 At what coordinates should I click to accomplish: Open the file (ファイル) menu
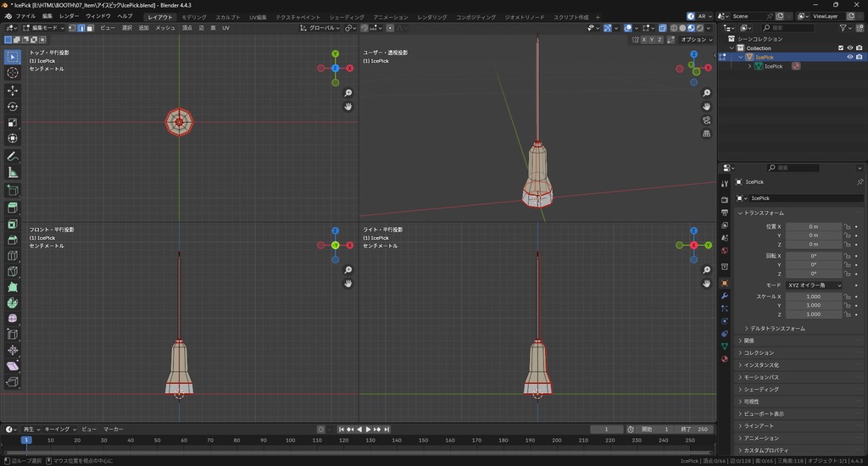pyautogui.click(x=25, y=16)
